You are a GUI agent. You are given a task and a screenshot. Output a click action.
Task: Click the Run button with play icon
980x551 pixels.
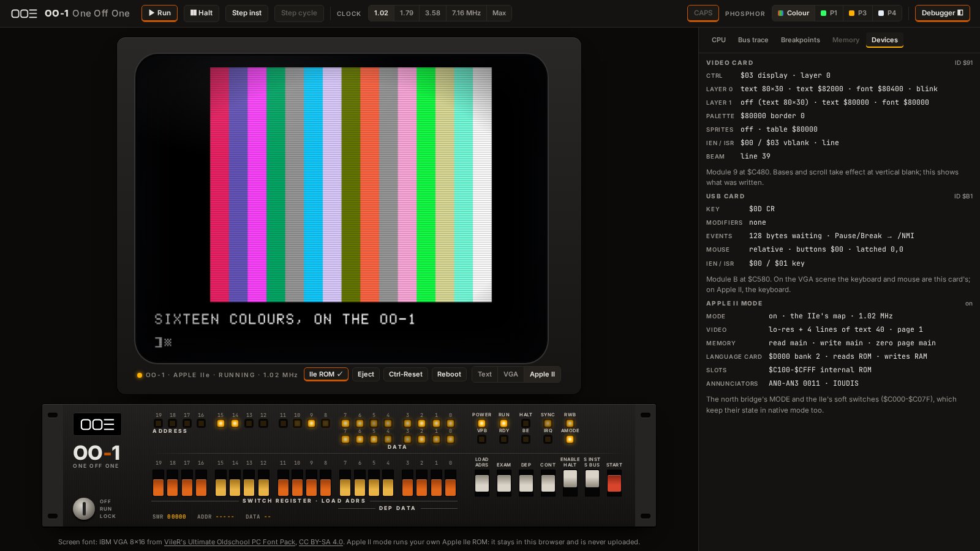click(159, 13)
